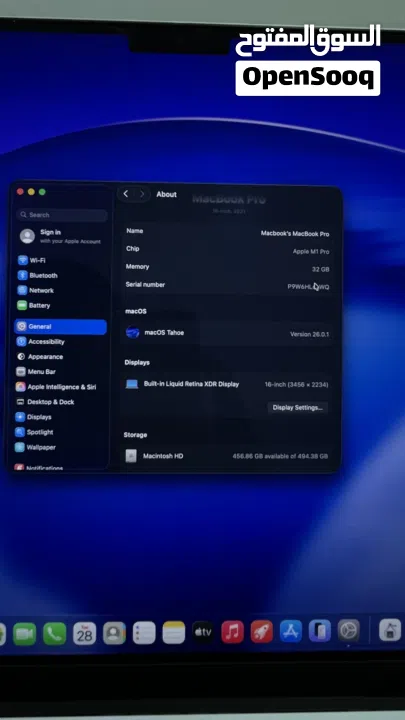Click the red rocket Dock icon

pos(262,631)
